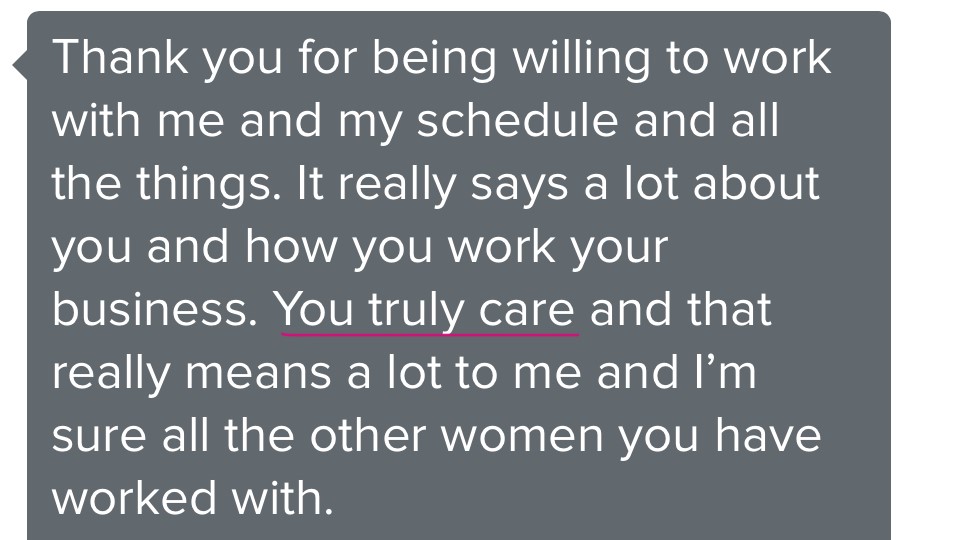Click the underlined "You truly care" text
Viewport: 954px width, 540px height.
point(426,309)
